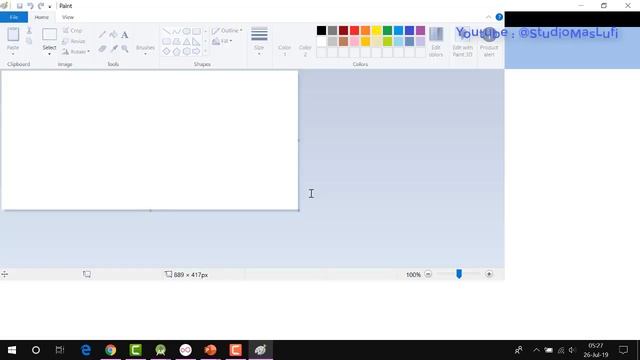Collapse the ribbon with the chevron
The height and width of the screenshot is (360, 640).
(x=489, y=17)
